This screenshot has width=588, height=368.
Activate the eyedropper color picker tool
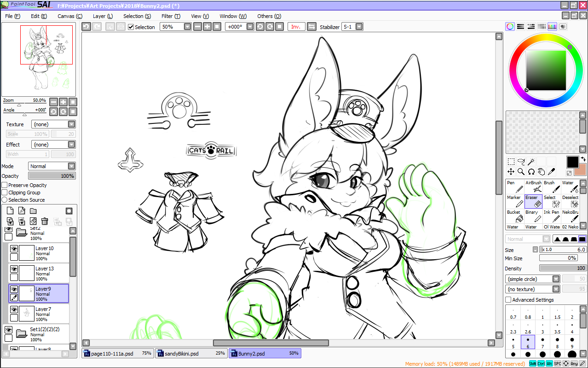coord(551,172)
